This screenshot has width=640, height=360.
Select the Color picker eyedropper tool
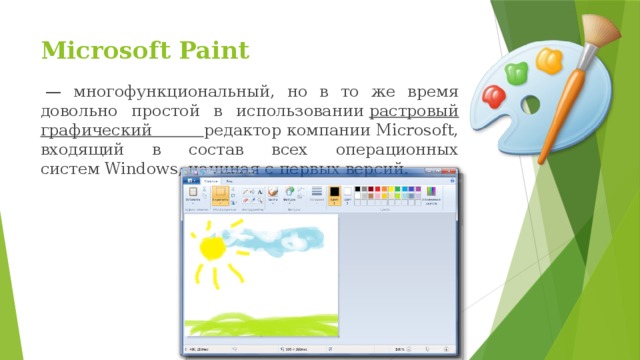[253, 200]
